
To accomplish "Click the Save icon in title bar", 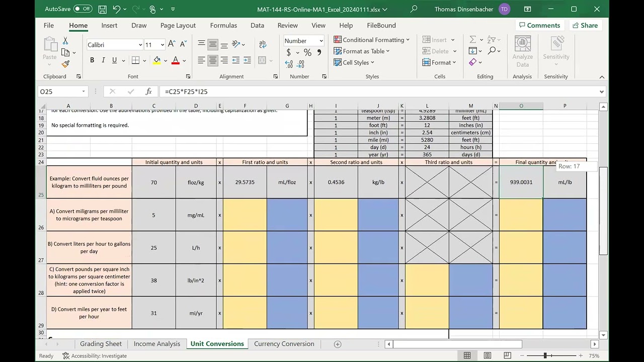I will 103,9.
